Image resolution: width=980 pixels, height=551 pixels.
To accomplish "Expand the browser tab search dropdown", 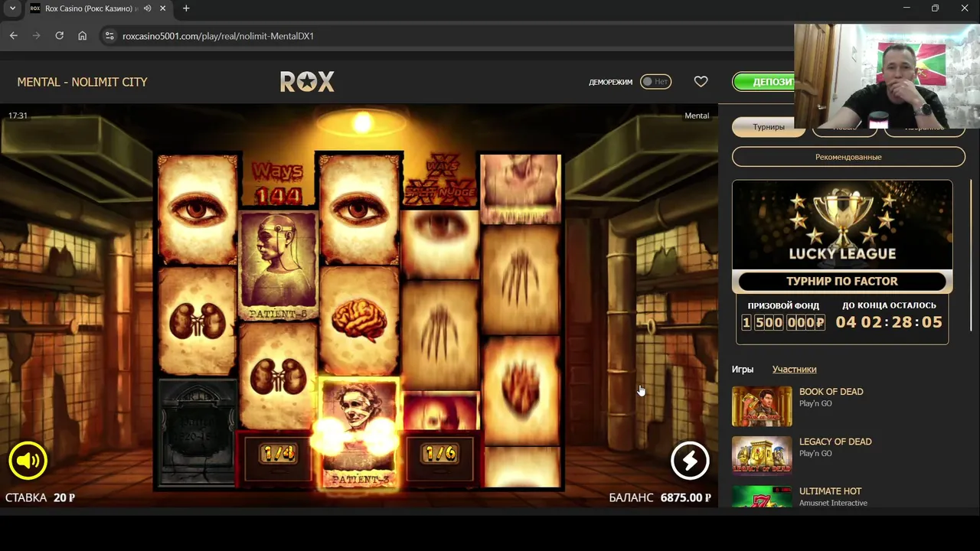I will pos(12,8).
